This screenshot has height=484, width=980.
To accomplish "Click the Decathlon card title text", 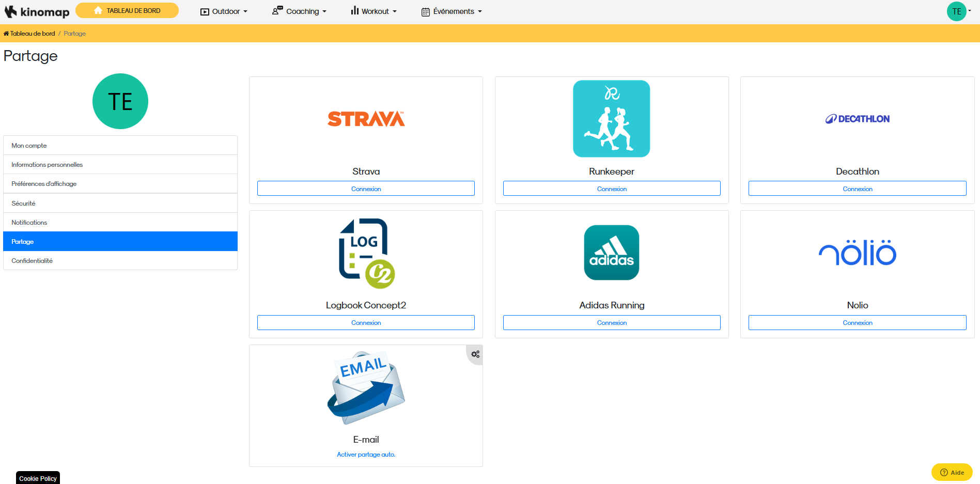I will [858, 171].
